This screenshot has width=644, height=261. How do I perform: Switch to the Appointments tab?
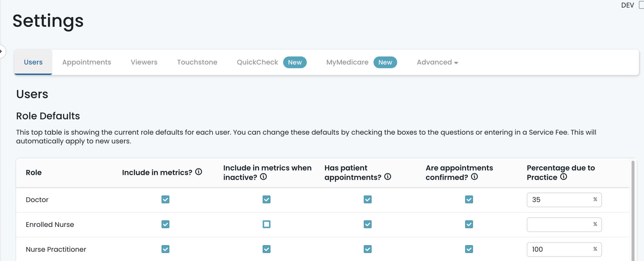point(86,62)
